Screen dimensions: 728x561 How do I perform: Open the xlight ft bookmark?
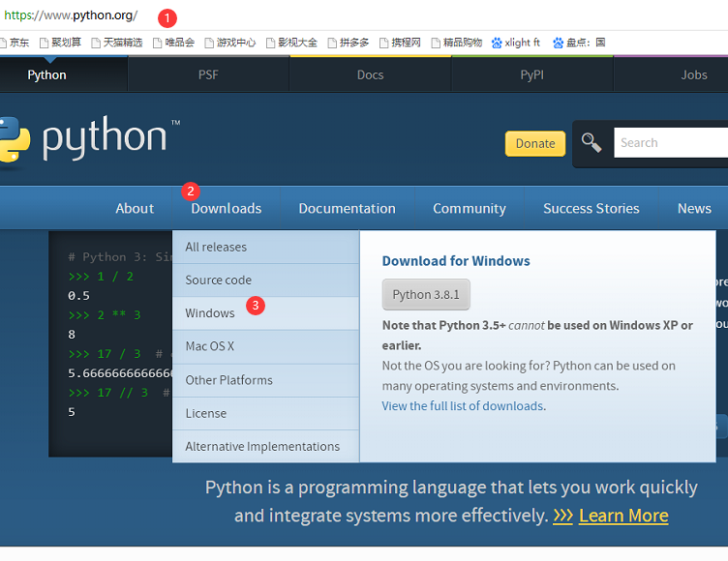click(x=516, y=43)
